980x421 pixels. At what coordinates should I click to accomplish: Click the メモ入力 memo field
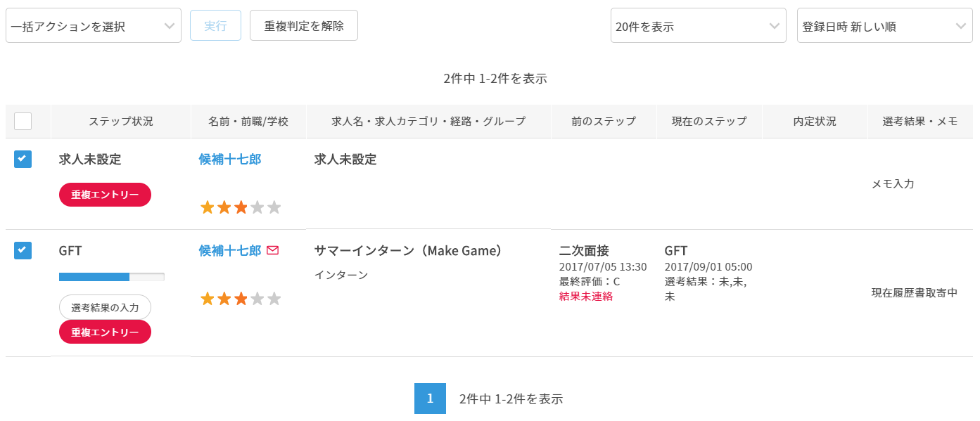tap(893, 183)
